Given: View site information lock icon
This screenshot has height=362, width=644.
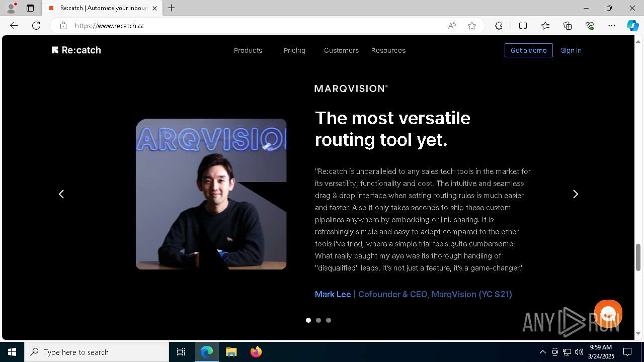Looking at the screenshot, I should [63, 26].
